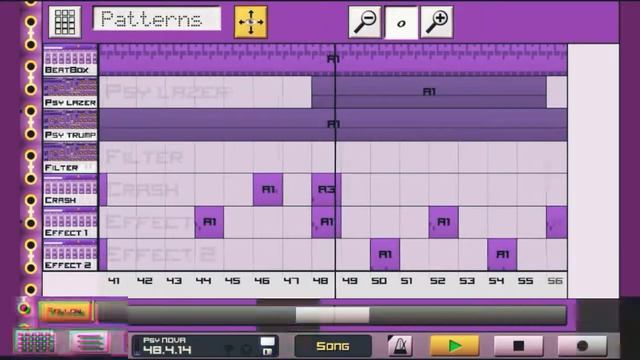
Task: Click the Psy Nova 48.4.14 position display
Action: pyautogui.click(x=205, y=346)
